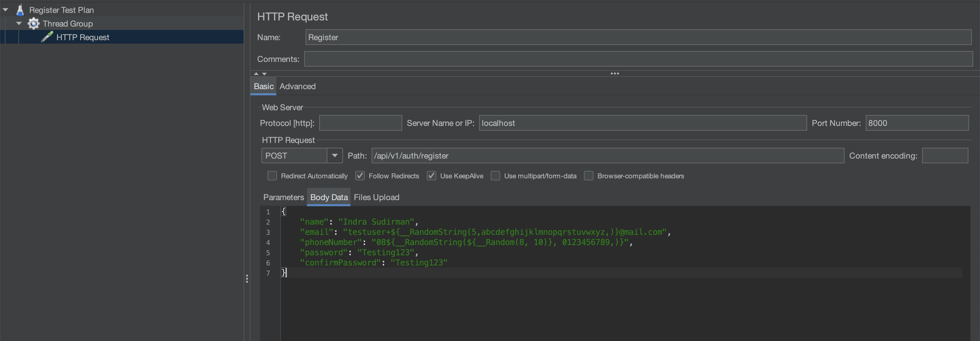Click the Thread Group gear icon

pyautogui.click(x=33, y=23)
